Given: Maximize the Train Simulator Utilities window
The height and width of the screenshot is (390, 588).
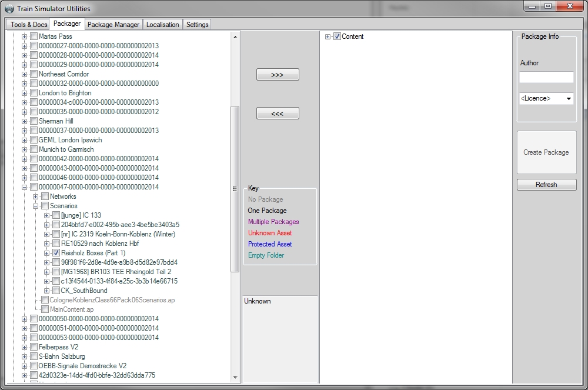Looking at the screenshot, I should pos(548,6).
